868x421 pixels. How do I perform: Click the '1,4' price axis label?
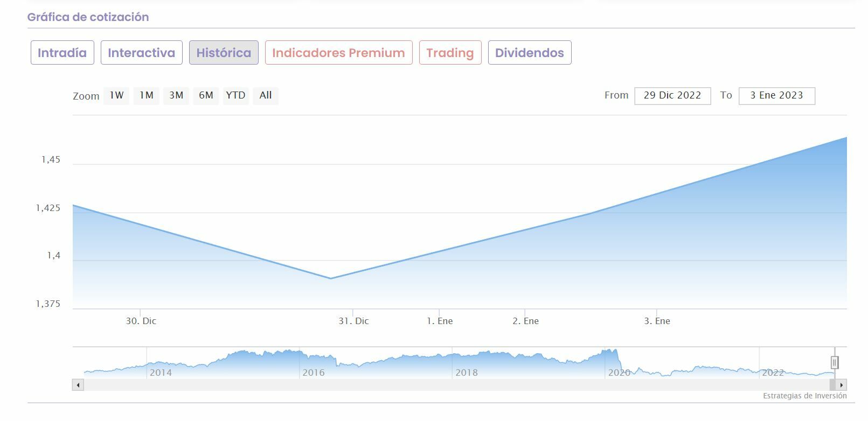[54, 256]
